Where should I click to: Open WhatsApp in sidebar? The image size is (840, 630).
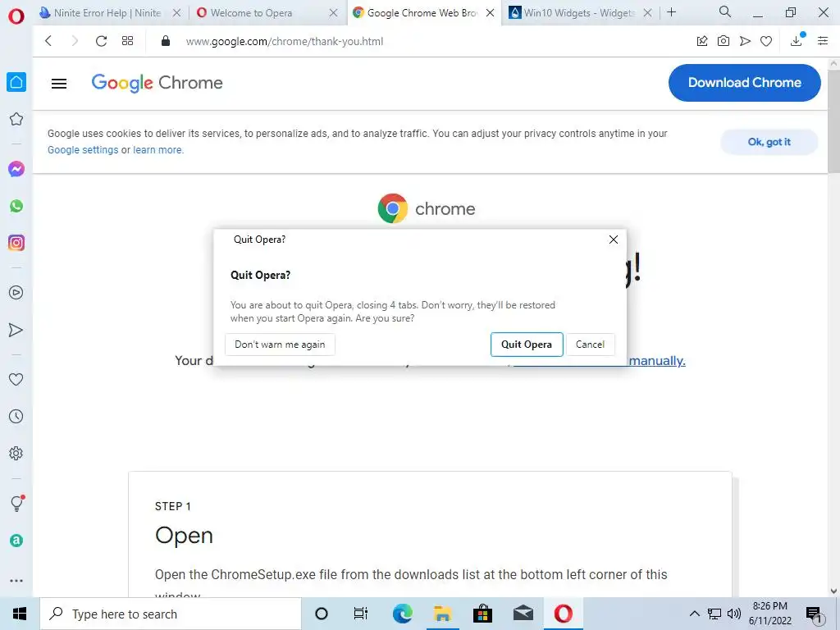tap(16, 206)
